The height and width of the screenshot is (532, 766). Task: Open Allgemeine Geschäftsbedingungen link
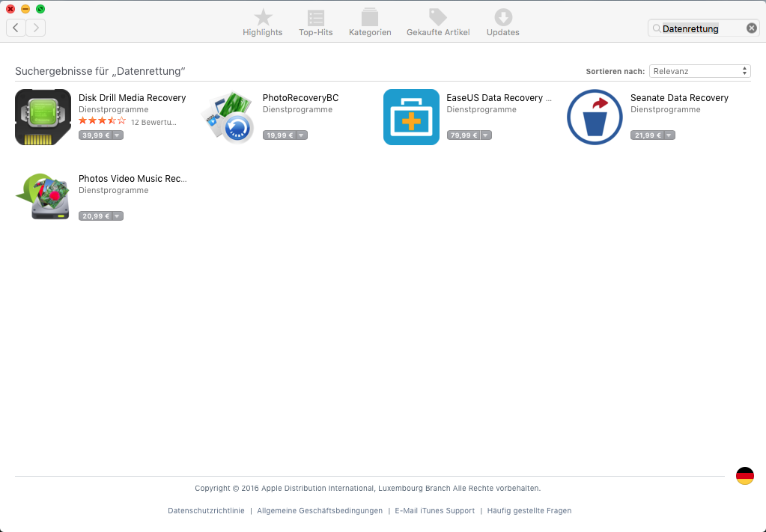tap(320, 510)
